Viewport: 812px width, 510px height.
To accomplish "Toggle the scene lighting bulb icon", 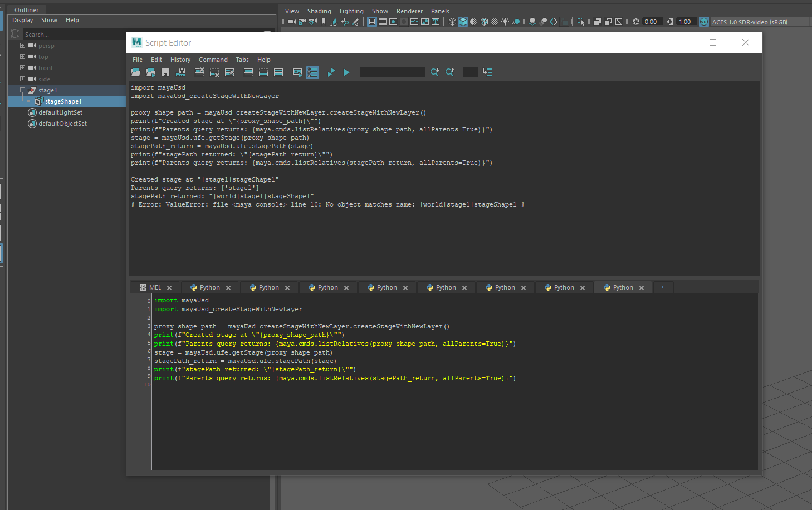I will 505,22.
